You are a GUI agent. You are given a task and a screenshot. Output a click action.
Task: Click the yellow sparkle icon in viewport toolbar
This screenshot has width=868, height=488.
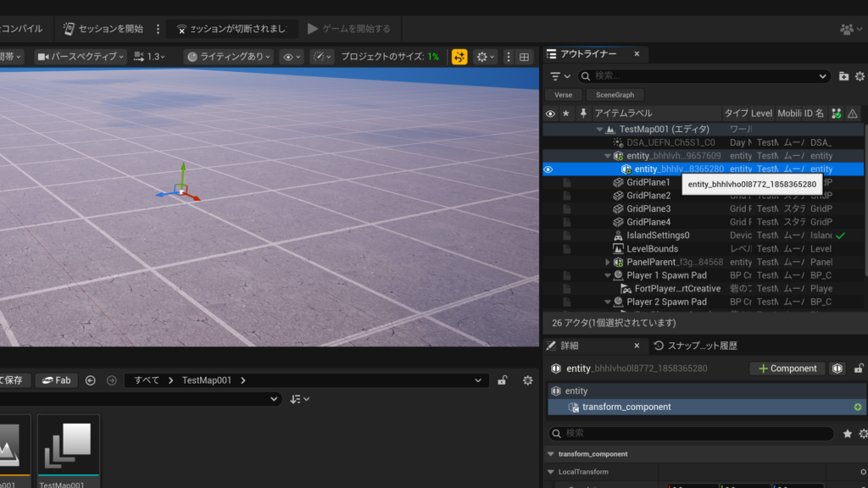(x=459, y=57)
